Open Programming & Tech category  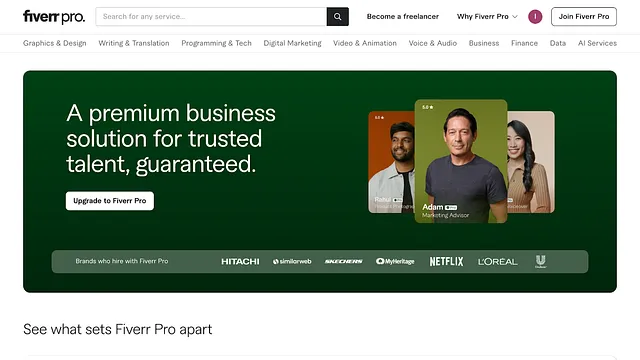point(216,43)
